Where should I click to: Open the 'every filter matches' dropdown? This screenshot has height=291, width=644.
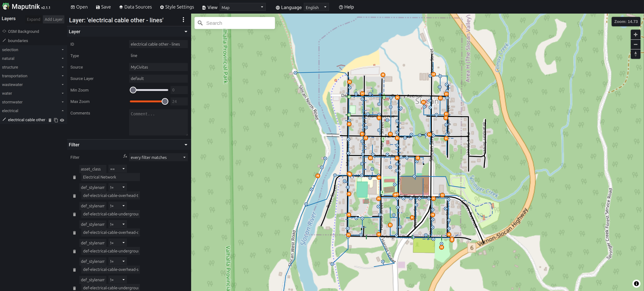[x=158, y=158]
